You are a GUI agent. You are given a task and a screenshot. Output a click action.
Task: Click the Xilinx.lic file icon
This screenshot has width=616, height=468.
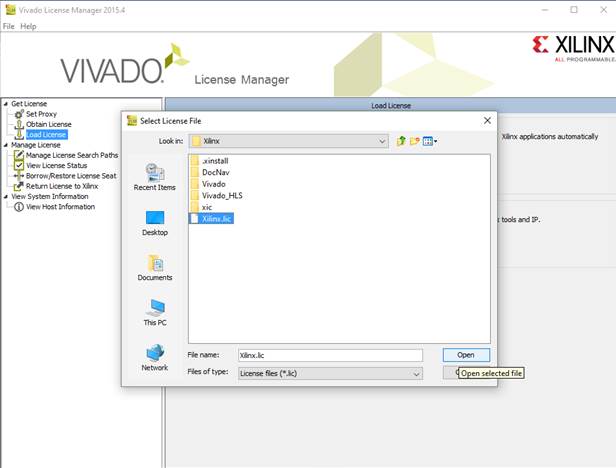[x=194, y=218]
